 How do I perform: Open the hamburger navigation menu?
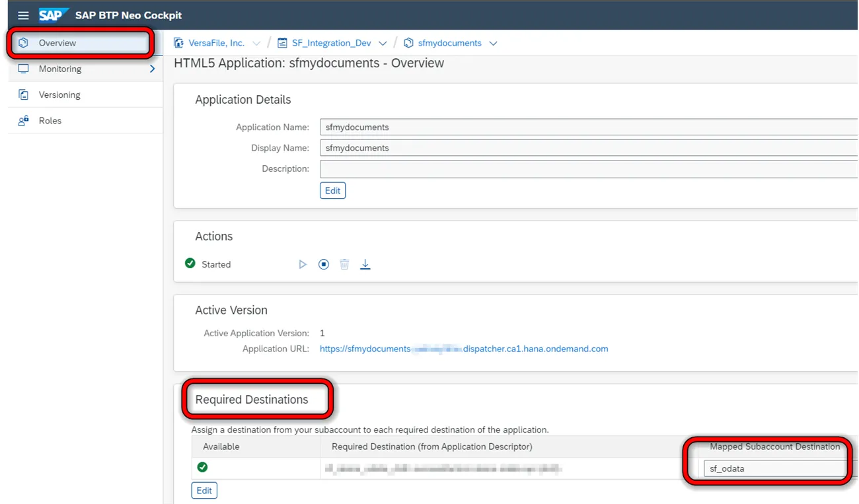(x=23, y=15)
